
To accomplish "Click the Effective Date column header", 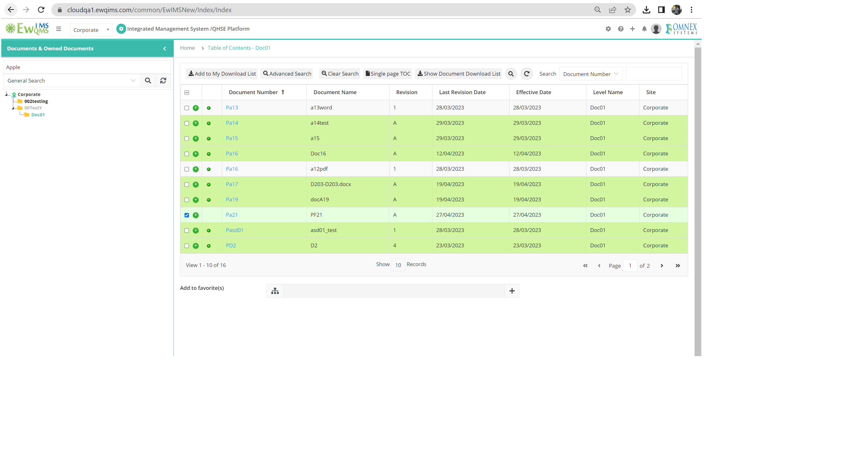I will [x=534, y=92].
